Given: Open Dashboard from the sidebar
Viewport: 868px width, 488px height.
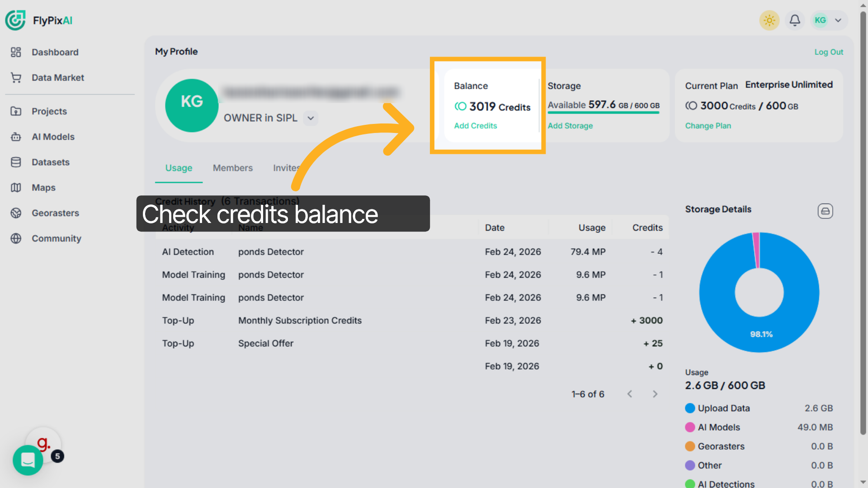Looking at the screenshot, I should 55,52.
